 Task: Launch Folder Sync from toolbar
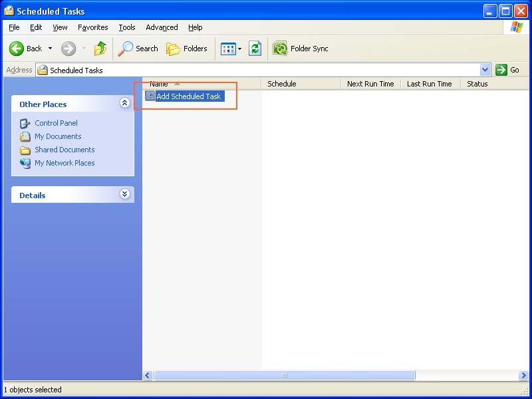click(x=301, y=49)
